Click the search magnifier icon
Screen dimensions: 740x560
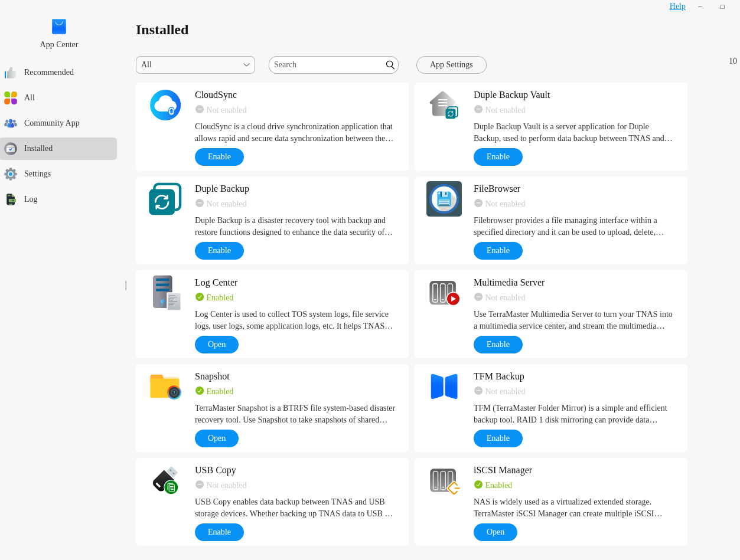pos(390,65)
